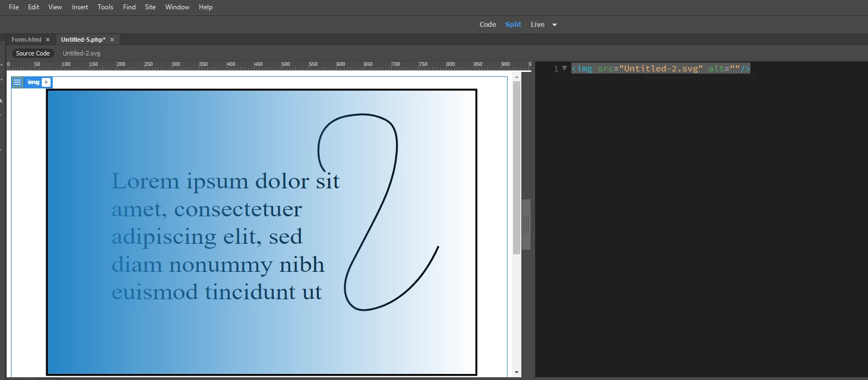The image size is (868, 380).
Task: Open the File menu
Action: tap(14, 7)
